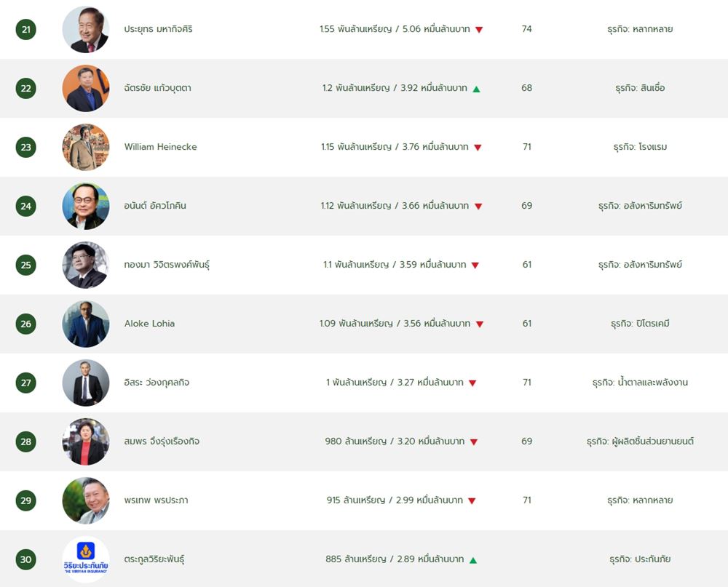
Task: Click the rank 26 green badge
Action: pos(26,324)
